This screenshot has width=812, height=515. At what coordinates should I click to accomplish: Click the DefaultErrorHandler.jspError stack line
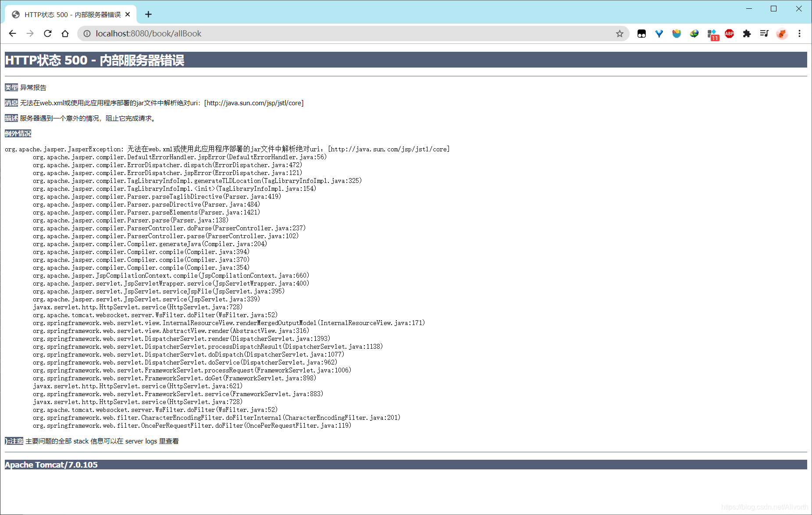pyautogui.click(x=180, y=157)
